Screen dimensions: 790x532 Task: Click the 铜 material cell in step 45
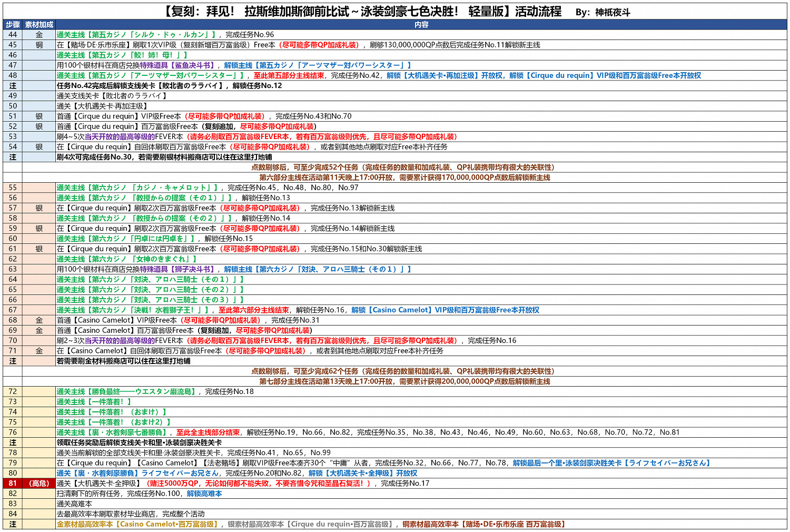pos(39,45)
